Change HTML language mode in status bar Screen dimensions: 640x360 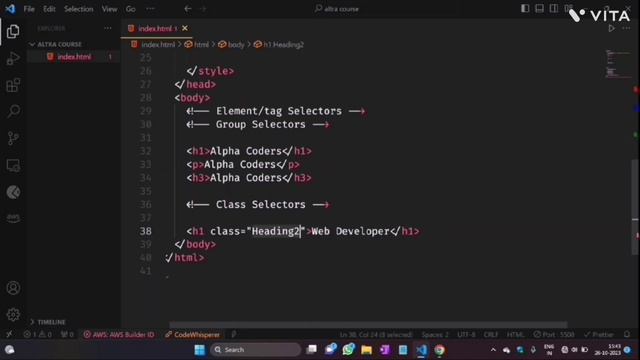click(x=515, y=334)
